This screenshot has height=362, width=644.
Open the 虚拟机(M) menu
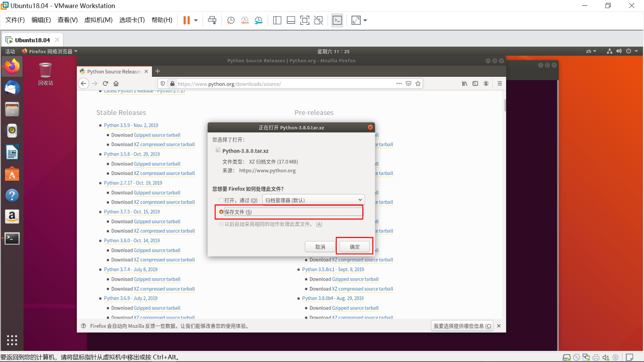(98, 20)
